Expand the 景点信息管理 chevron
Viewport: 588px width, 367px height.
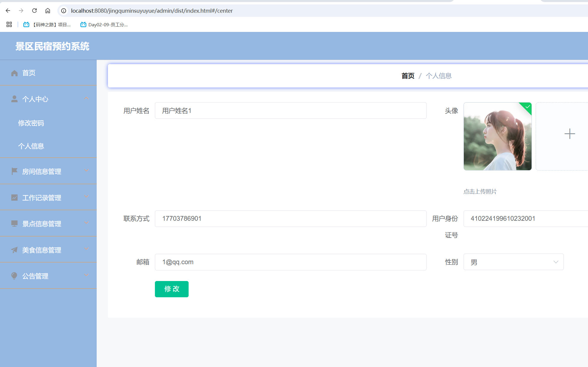[x=86, y=223]
